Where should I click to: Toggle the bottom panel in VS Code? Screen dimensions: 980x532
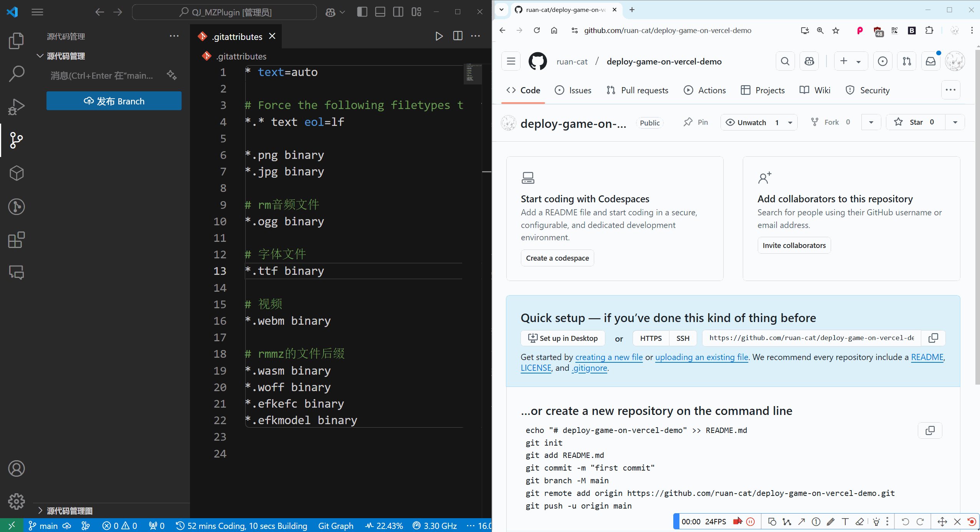[x=380, y=12]
